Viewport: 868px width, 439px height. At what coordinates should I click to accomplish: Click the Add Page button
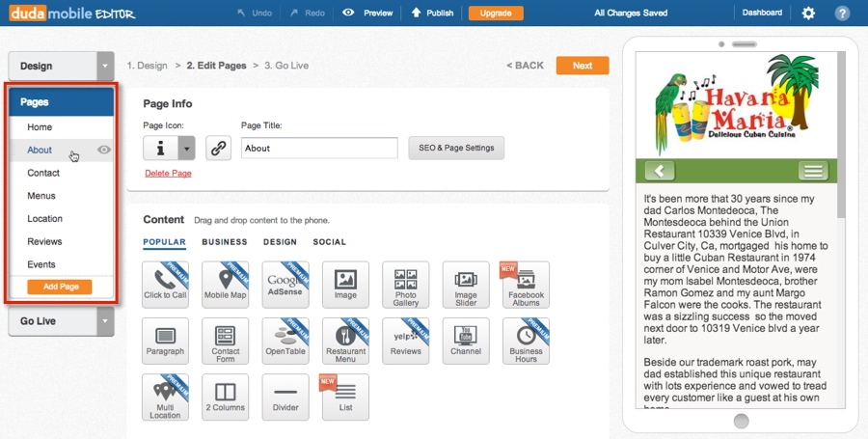59,287
